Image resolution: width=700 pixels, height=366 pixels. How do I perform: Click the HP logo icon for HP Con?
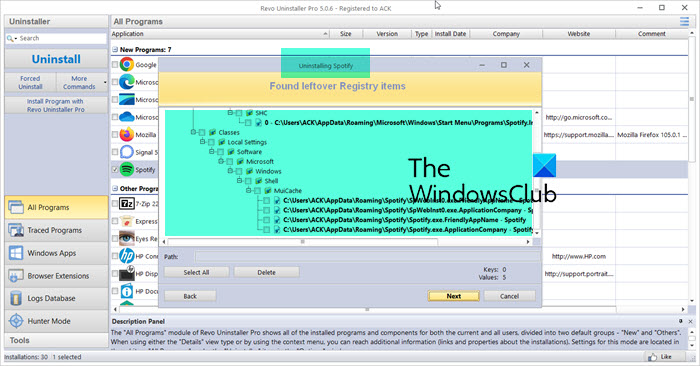point(127,256)
